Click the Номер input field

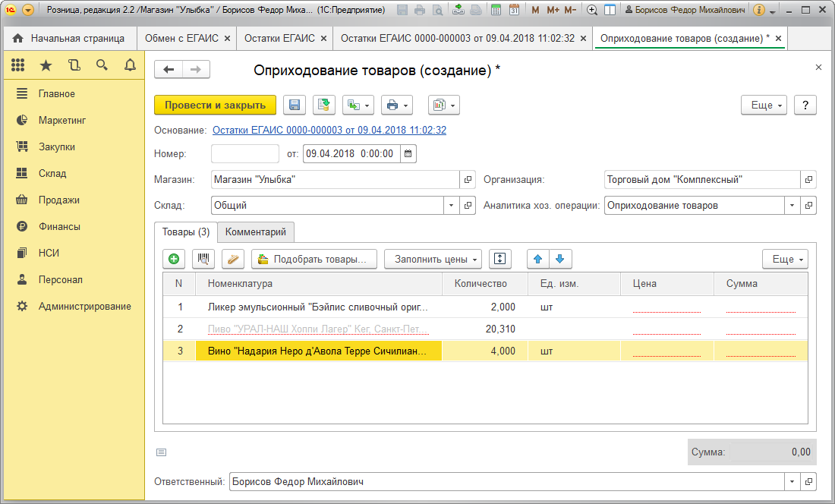coord(245,154)
